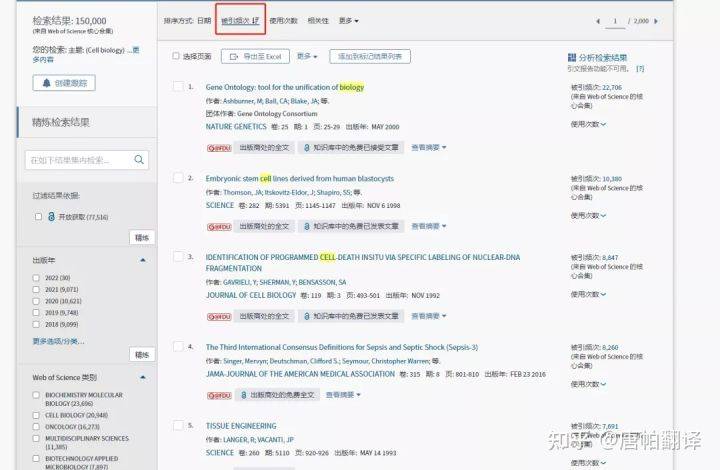Go to next results page arrow

click(x=656, y=21)
